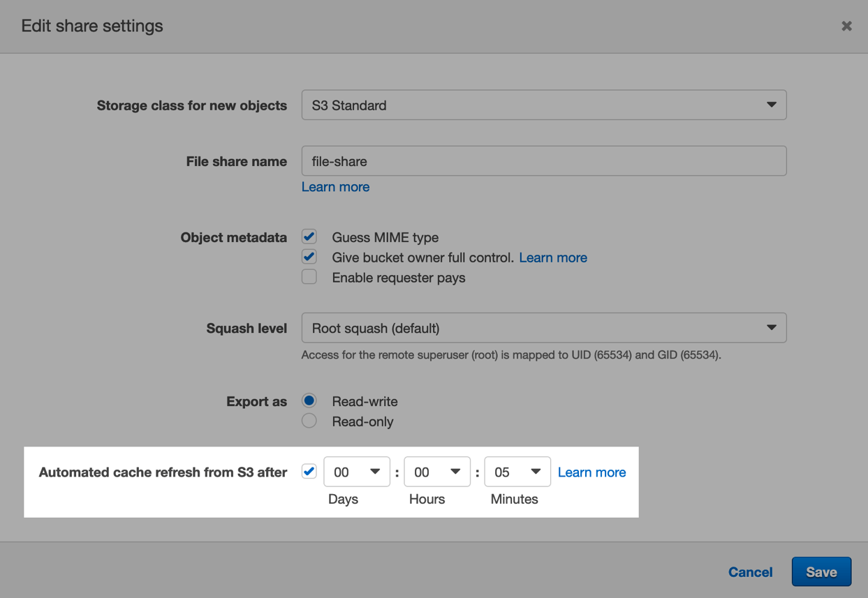Open Learn more below file share name

point(335,186)
